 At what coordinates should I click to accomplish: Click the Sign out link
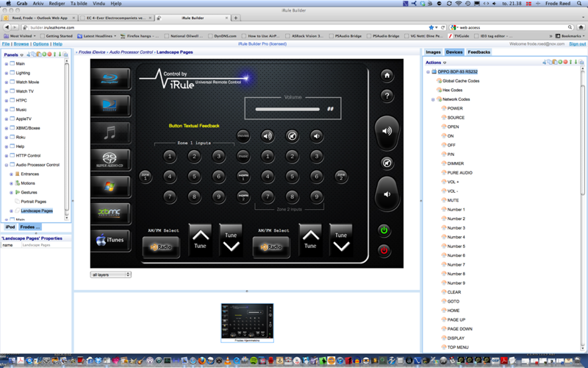pos(577,44)
